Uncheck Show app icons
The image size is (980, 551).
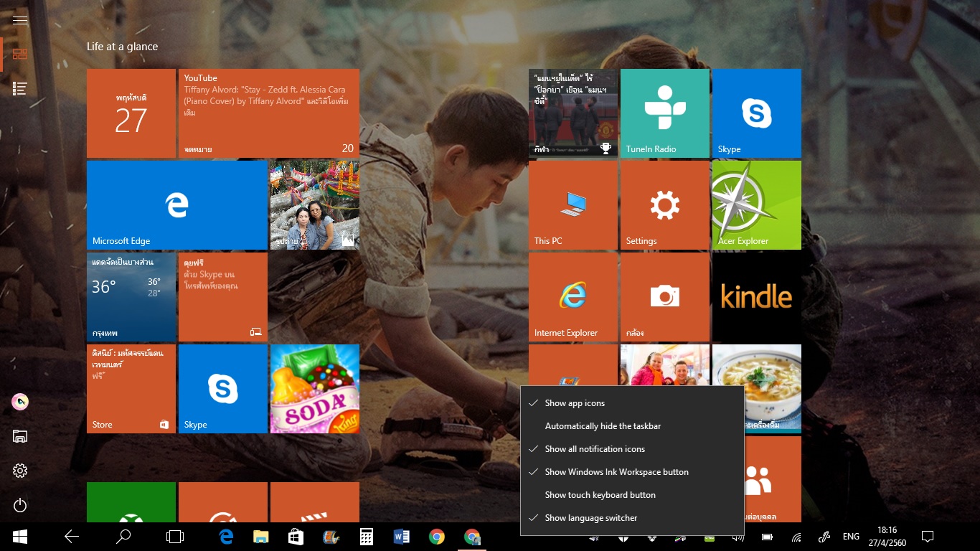tap(632, 403)
